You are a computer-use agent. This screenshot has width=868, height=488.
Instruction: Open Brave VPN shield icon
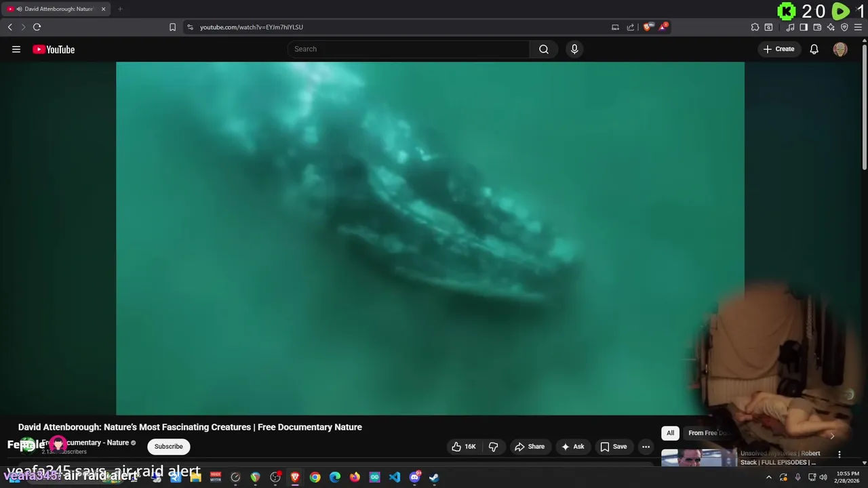[844, 27]
